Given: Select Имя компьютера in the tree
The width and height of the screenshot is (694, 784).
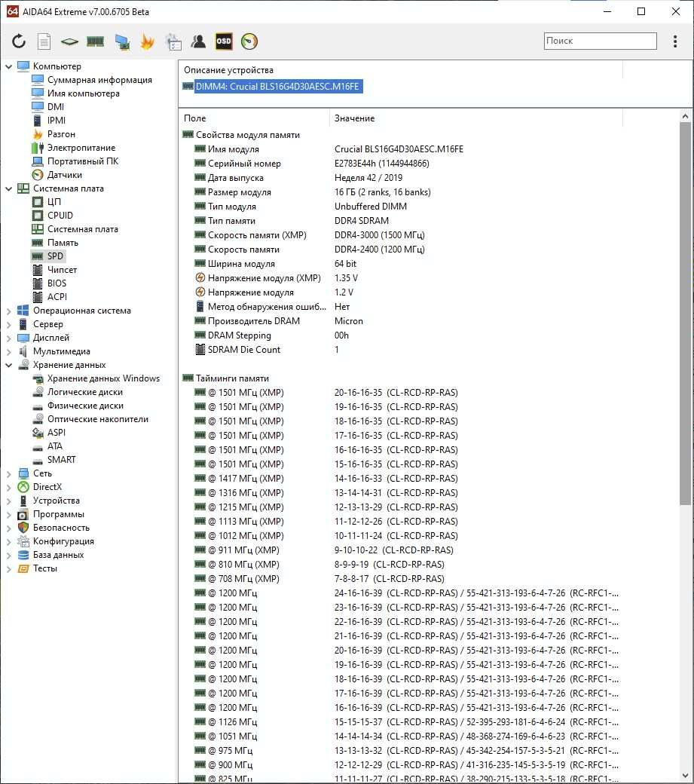Looking at the screenshot, I should [84, 93].
